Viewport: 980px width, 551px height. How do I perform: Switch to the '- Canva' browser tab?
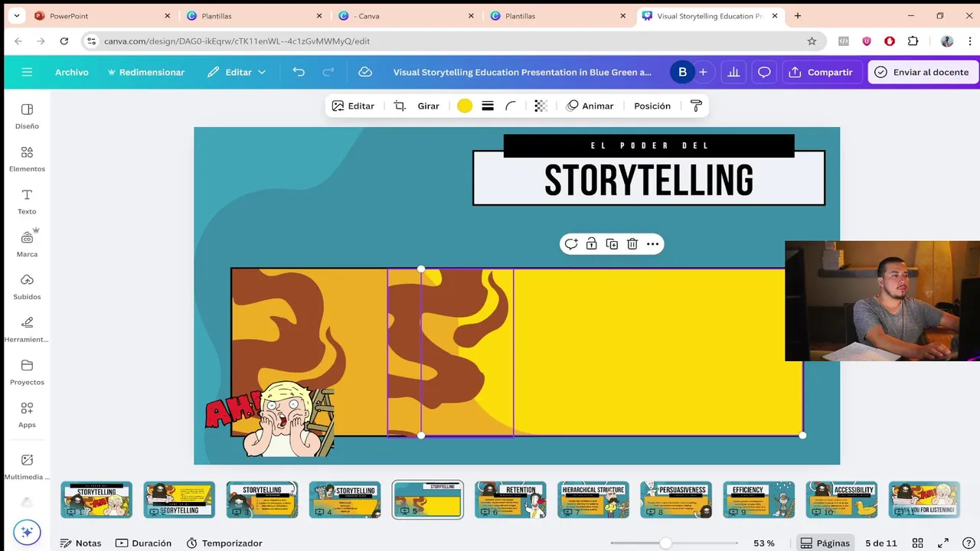click(x=407, y=15)
